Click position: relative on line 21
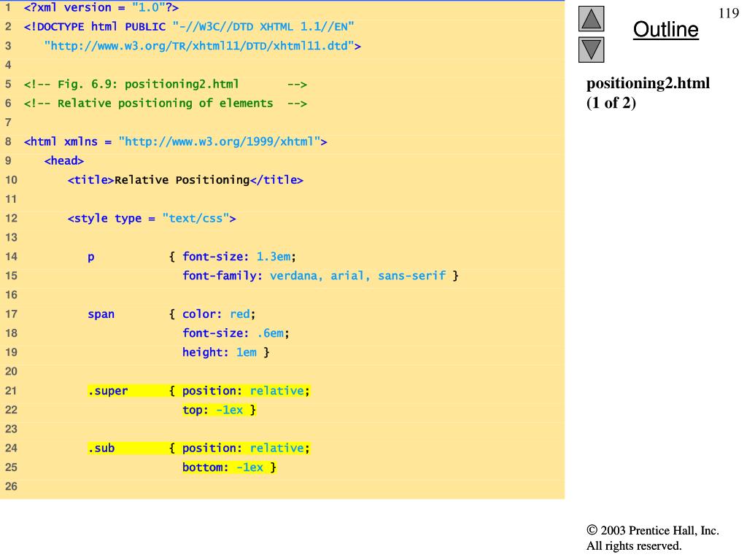The image size is (747, 560). click(x=246, y=391)
